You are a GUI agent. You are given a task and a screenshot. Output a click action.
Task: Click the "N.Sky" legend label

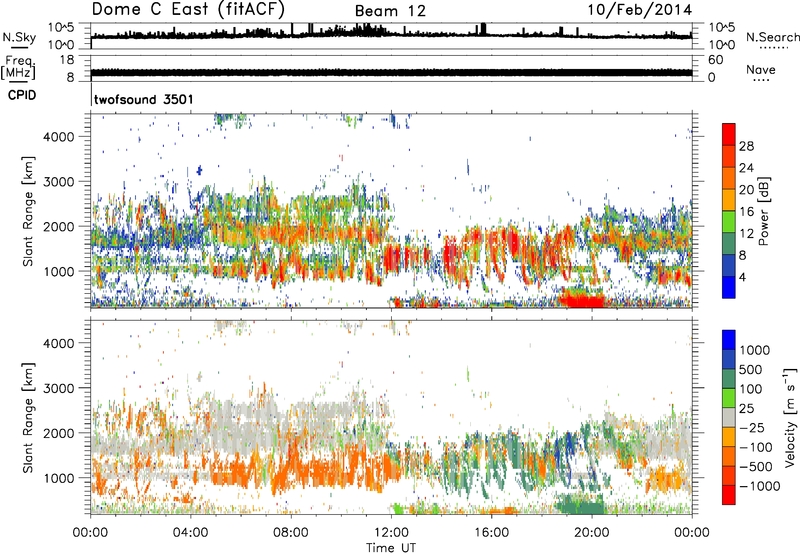coord(19,37)
